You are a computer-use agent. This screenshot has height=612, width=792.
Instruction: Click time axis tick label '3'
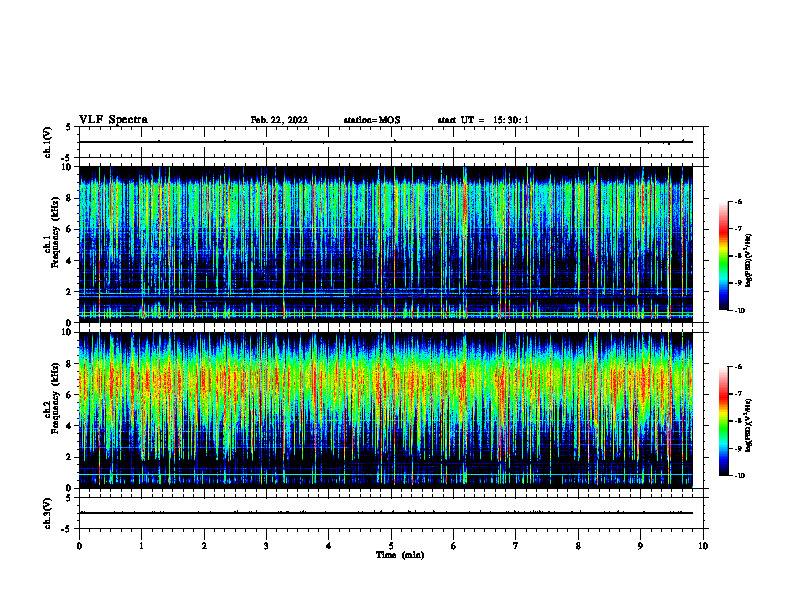pos(266,546)
